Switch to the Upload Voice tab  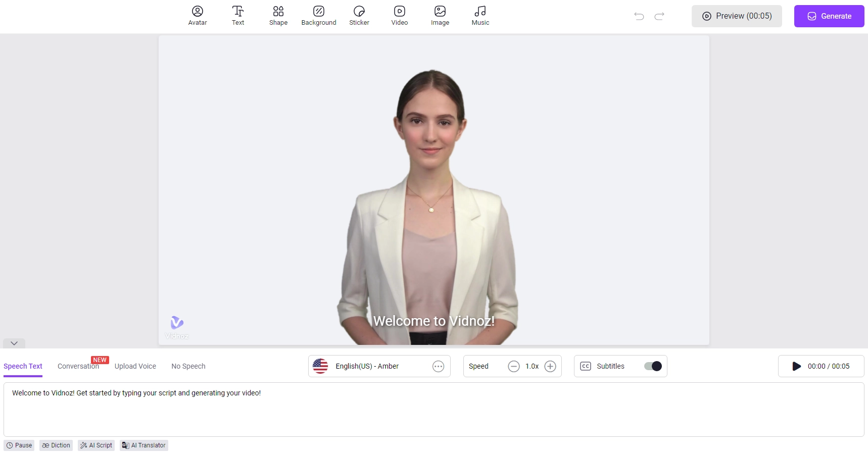tap(135, 366)
